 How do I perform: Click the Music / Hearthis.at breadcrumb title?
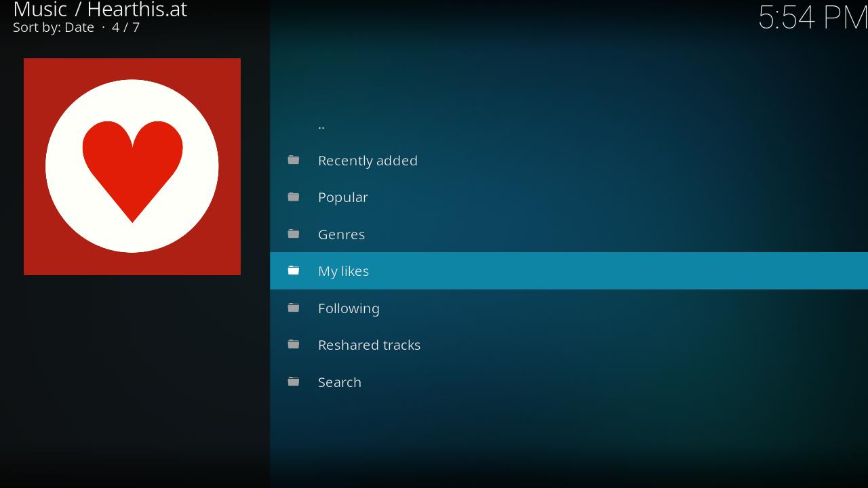pos(100,9)
